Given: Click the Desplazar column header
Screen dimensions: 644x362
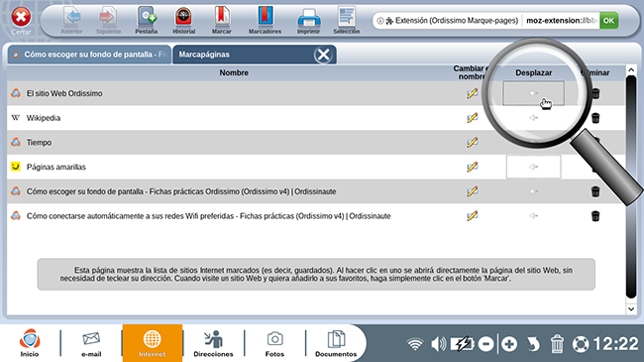Looking at the screenshot, I should pyautogui.click(x=533, y=72).
